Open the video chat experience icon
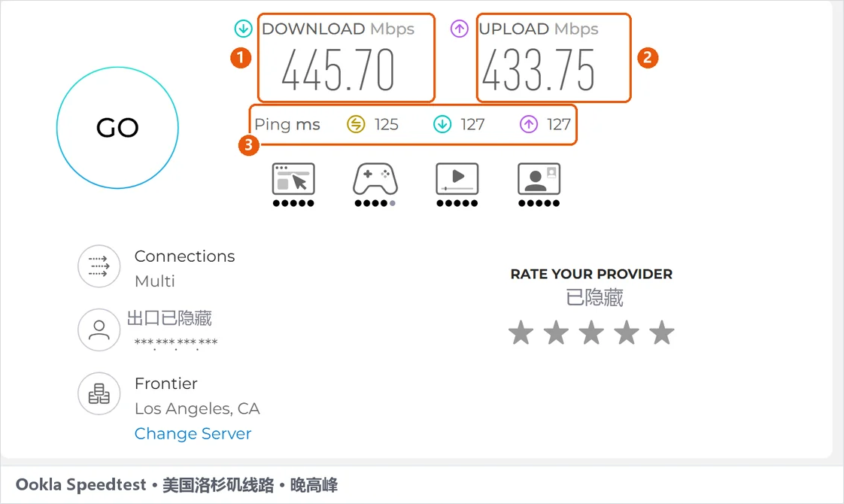 click(539, 179)
